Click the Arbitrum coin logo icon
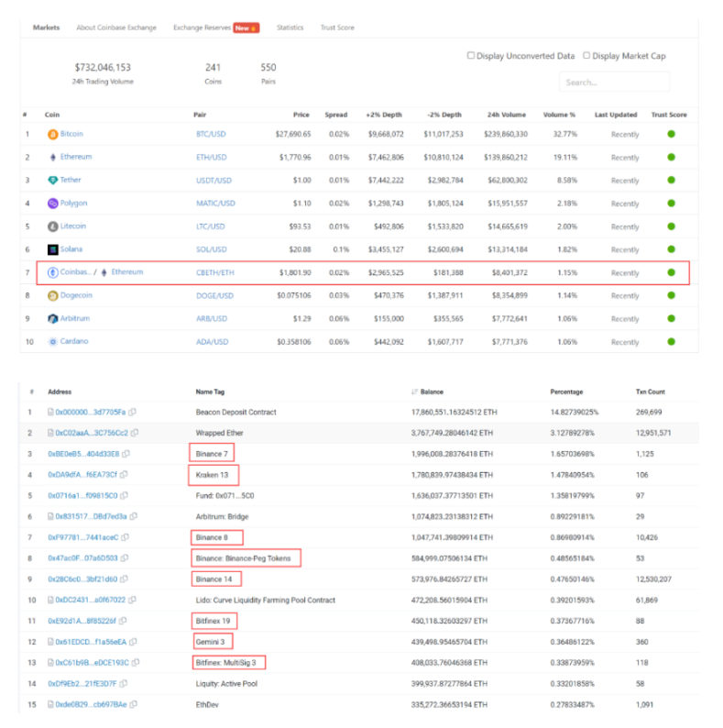Viewport: 723px width, 728px height. (x=53, y=319)
